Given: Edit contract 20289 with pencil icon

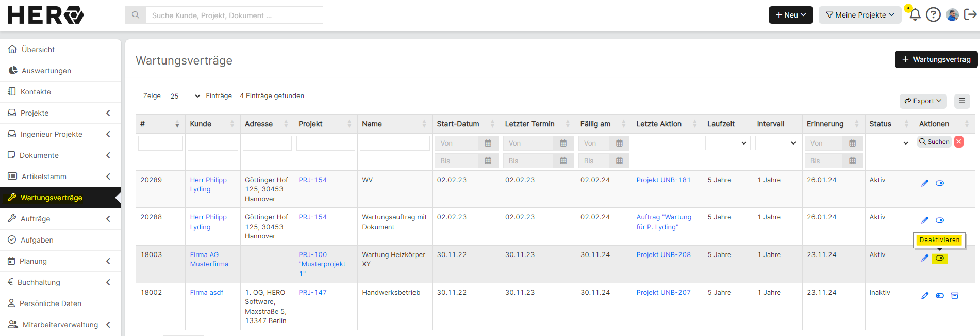Looking at the screenshot, I should (x=925, y=183).
